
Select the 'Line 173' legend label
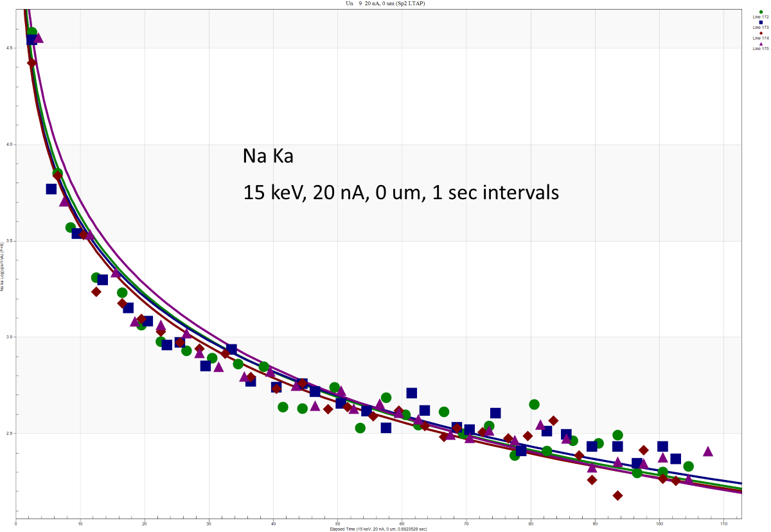click(761, 28)
